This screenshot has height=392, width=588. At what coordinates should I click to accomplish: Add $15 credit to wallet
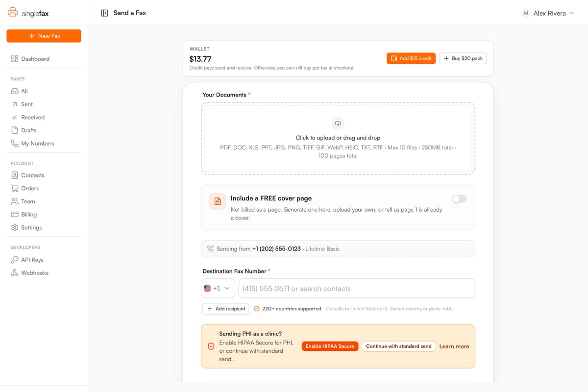(x=411, y=58)
